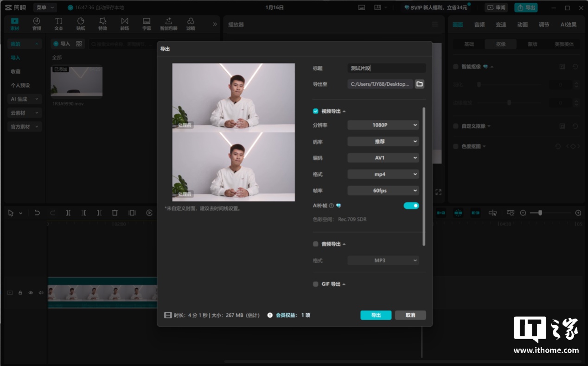
Task: Click the timeline zoom slider handle
Action: tap(540, 213)
